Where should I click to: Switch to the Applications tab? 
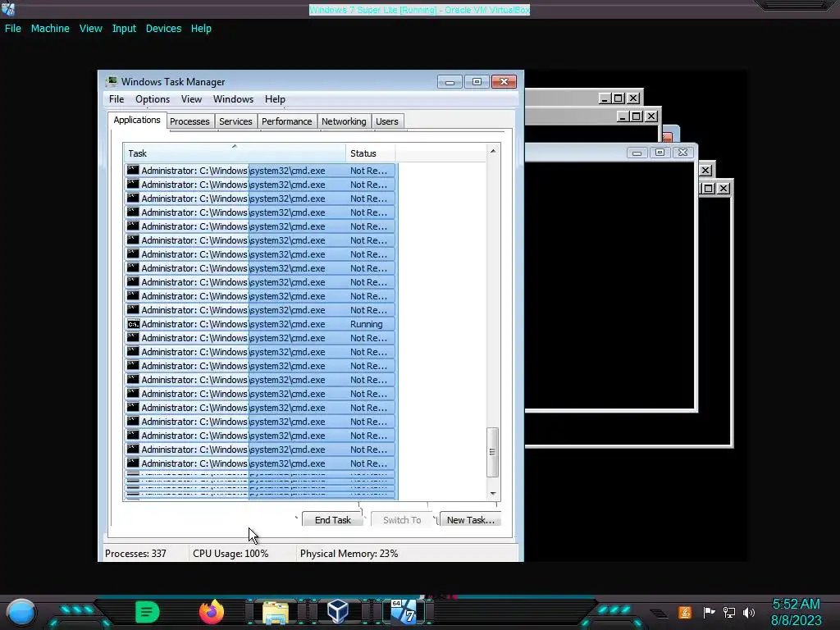[137, 120]
